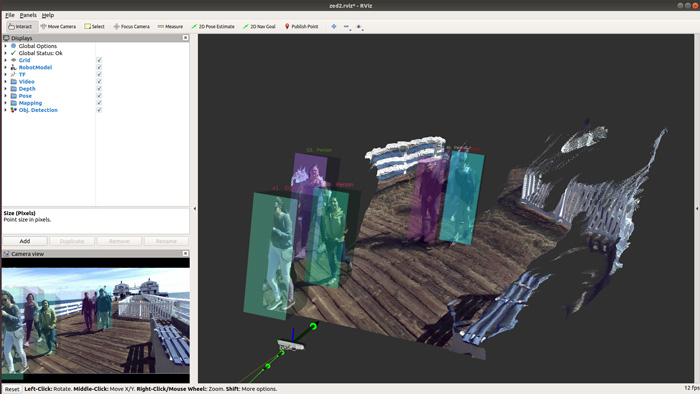Expand the Depth group
The height and width of the screenshot is (394, 700).
click(5, 89)
